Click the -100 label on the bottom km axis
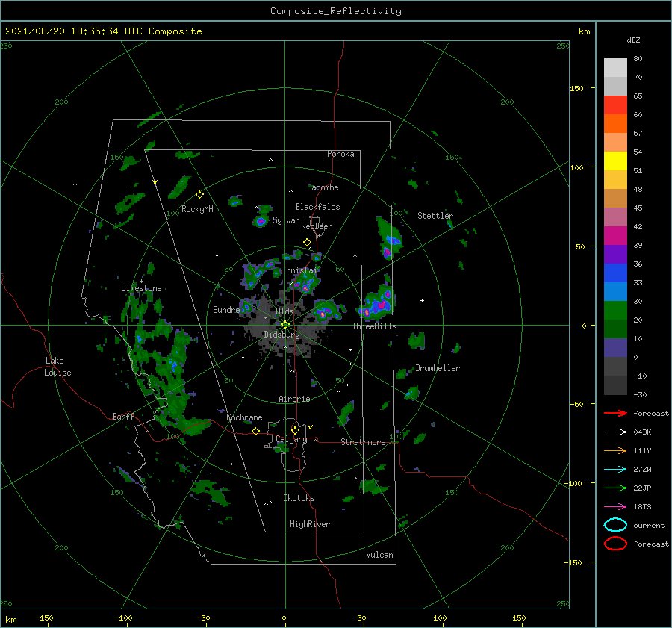Screen dimensions: 672x628 click(x=123, y=618)
